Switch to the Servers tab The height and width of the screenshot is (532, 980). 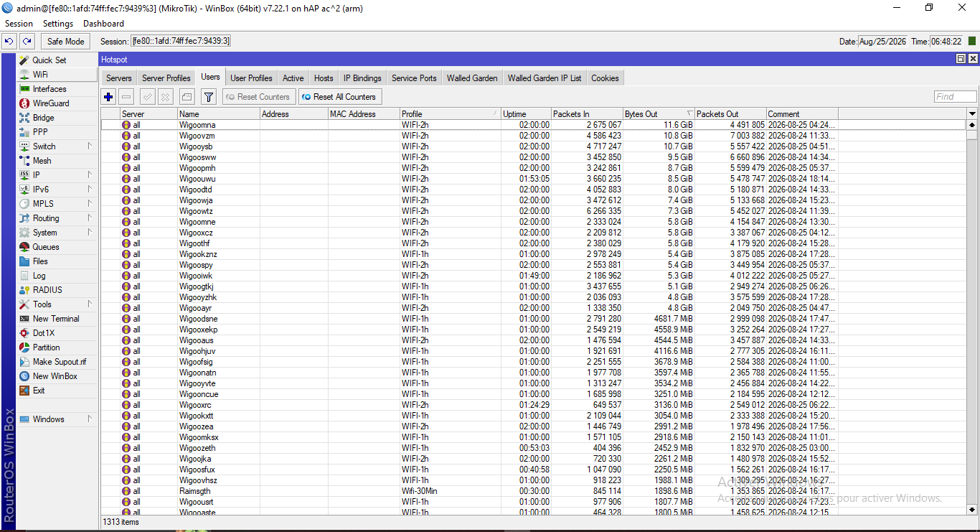119,78
